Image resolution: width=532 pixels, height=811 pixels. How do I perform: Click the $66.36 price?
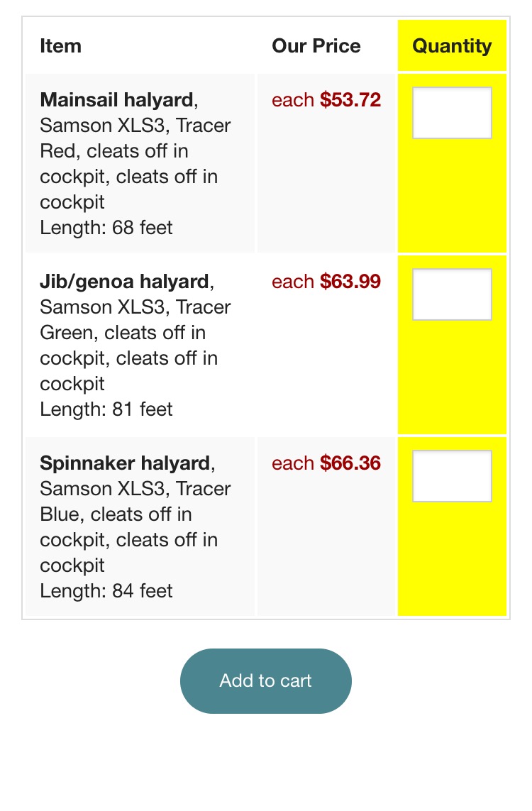point(350,463)
